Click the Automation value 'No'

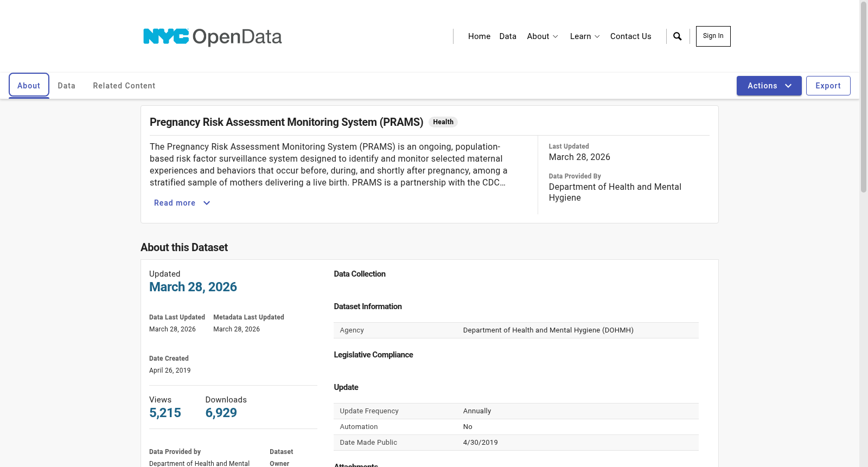[468, 427]
